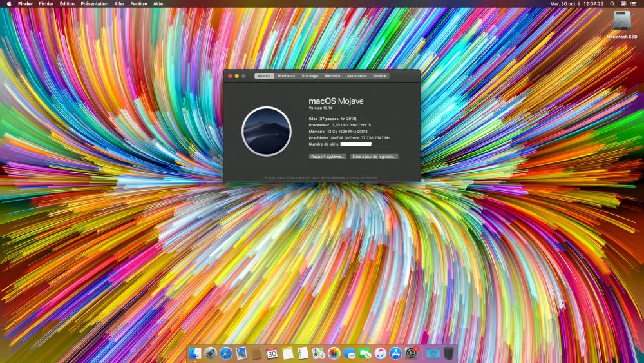
Task: Open iTunes music app in dock
Action: click(x=380, y=353)
